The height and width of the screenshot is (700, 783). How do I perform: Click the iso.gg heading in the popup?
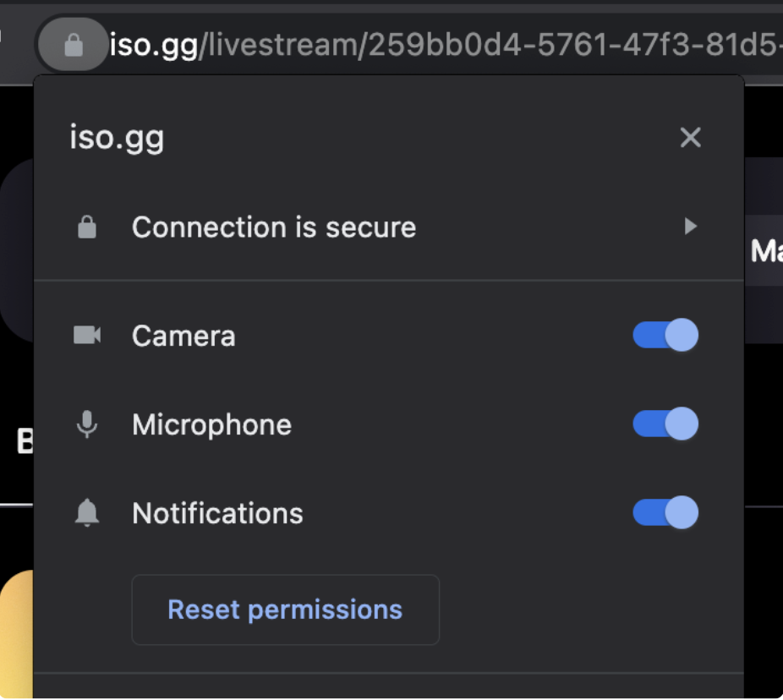(117, 138)
